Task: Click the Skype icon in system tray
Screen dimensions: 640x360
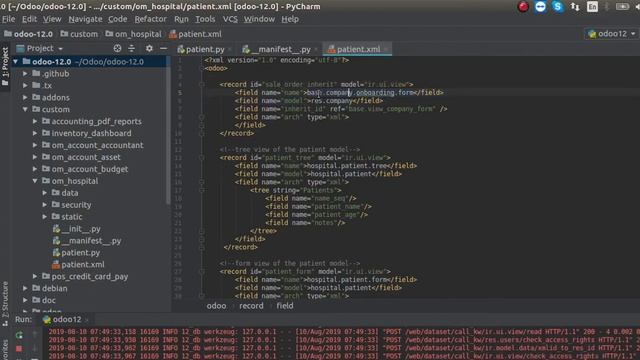Action: click(x=558, y=7)
